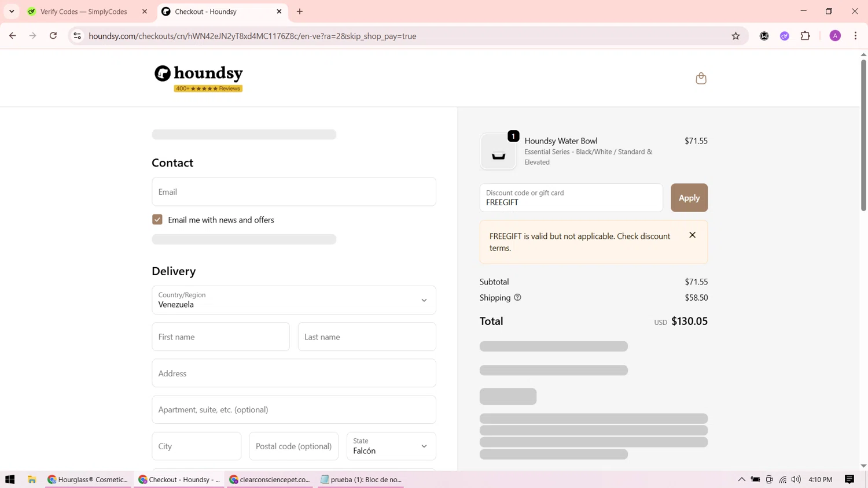
Task: Click the Houndsy Water Bowl product name
Action: 561,141
